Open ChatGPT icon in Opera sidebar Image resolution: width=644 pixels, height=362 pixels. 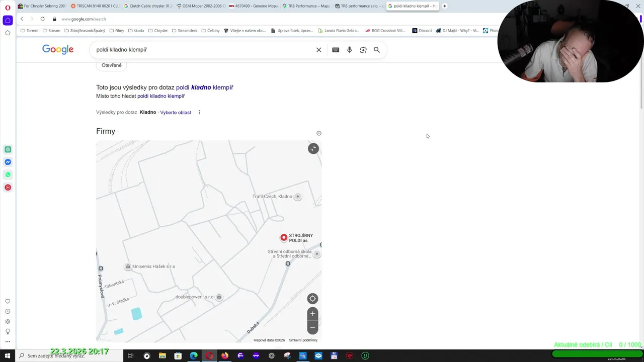pos(8,149)
